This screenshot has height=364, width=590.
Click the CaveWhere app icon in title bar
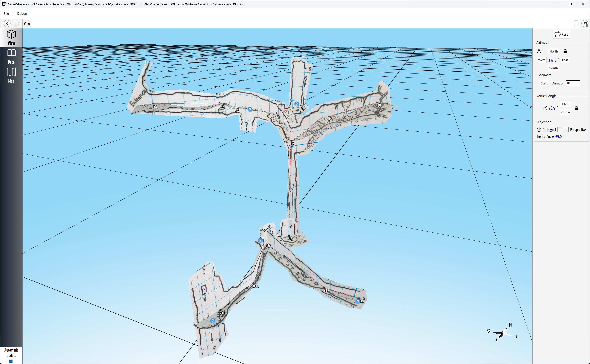click(x=4, y=4)
